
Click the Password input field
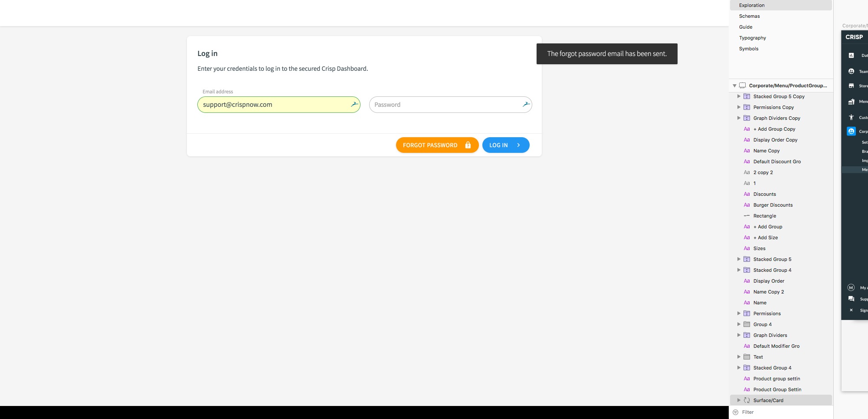[450, 105]
